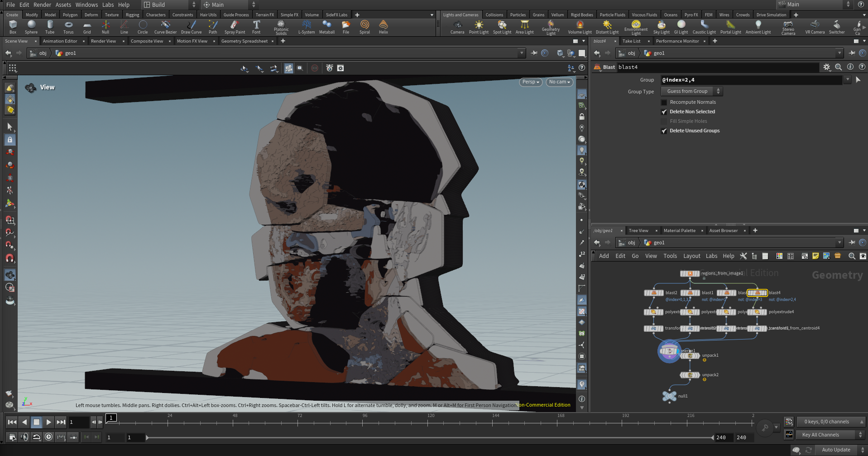Toggle Delete Unused Groups checkbox
Image resolution: width=868 pixels, height=456 pixels.
tap(664, 131)
